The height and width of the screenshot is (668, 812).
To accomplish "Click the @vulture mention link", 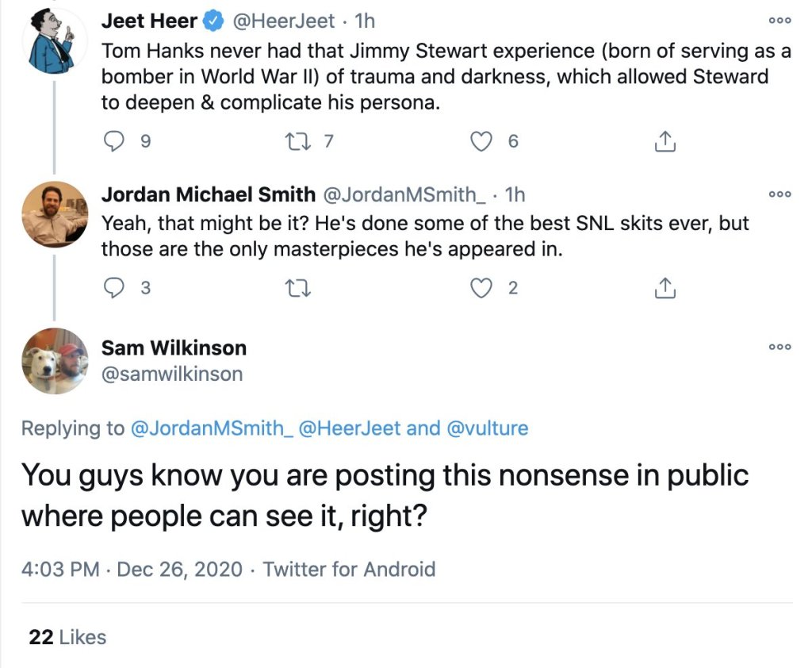I will pos(488,428).
